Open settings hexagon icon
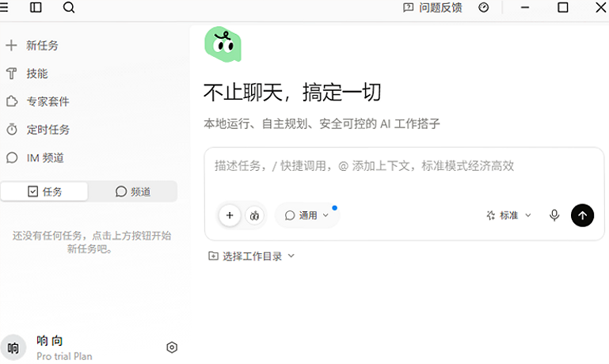Image resolution: width=609 pixels, height=364 pixels. [x=172, y=347]
